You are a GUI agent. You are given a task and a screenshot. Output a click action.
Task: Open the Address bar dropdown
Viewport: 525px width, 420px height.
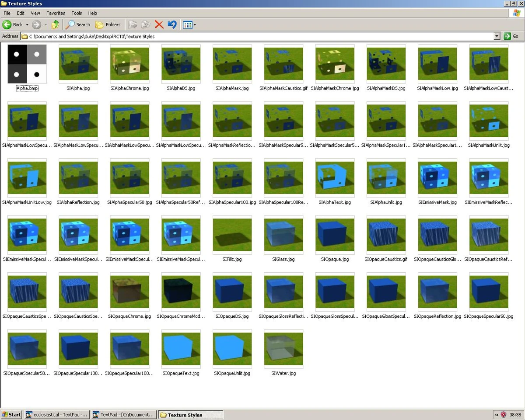click(497, 36)
